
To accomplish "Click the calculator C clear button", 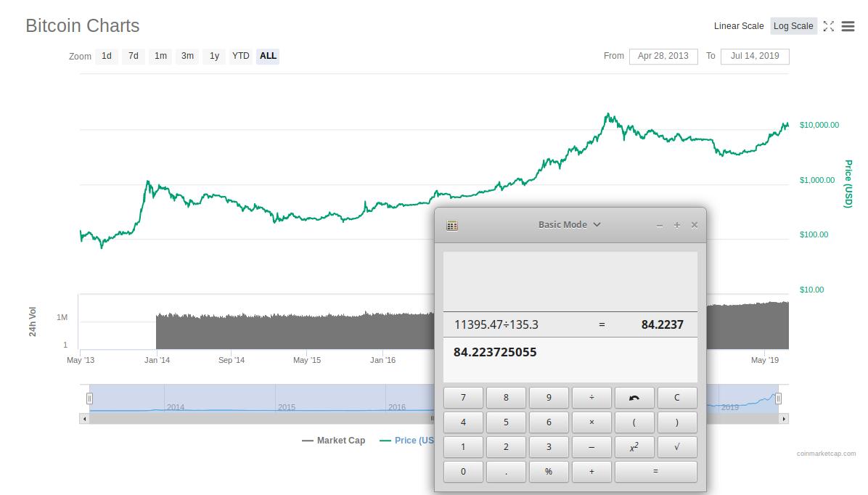I will (x=677, y=398).
